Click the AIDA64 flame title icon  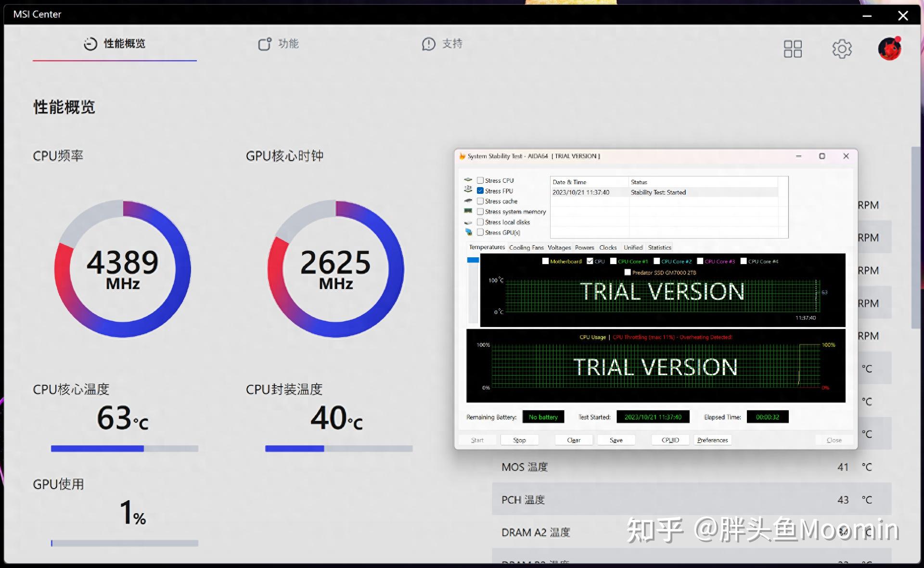click(x=462, y=156)
